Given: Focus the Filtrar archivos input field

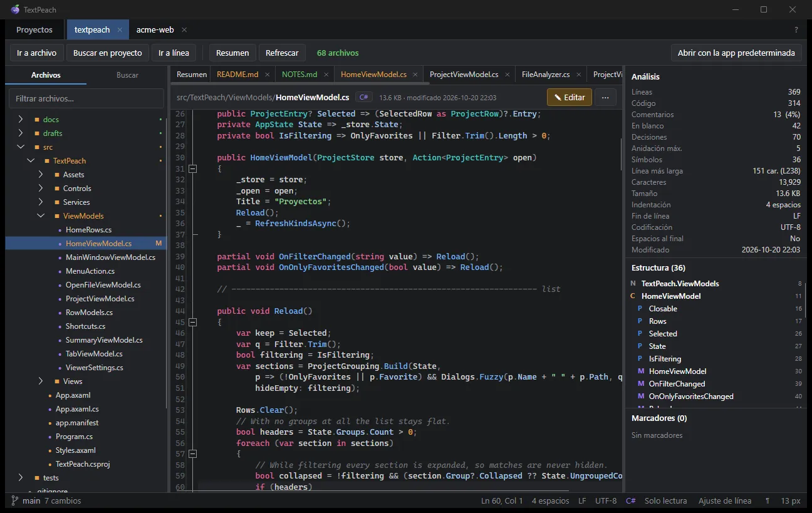Looking at the screenshot, I should 86,98.
